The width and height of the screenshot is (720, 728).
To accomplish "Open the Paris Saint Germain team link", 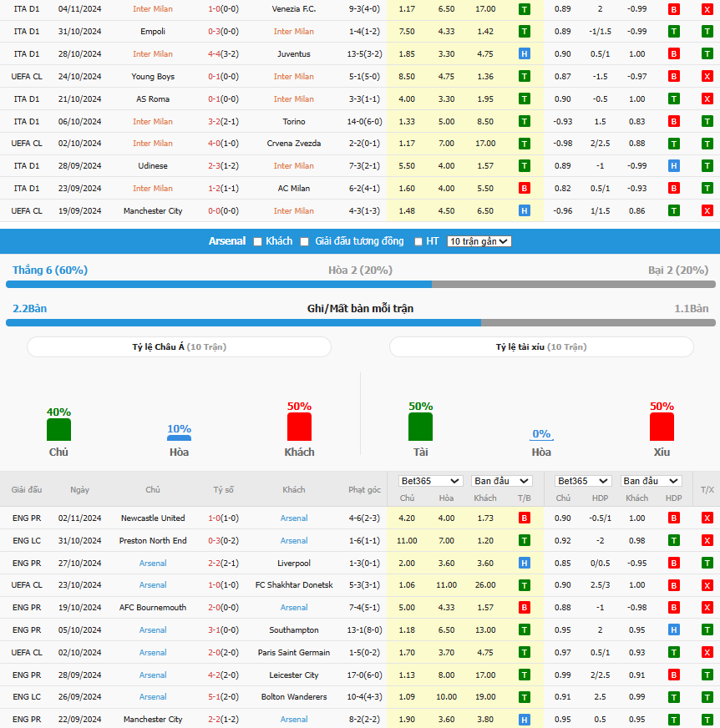I will [293, 652].
